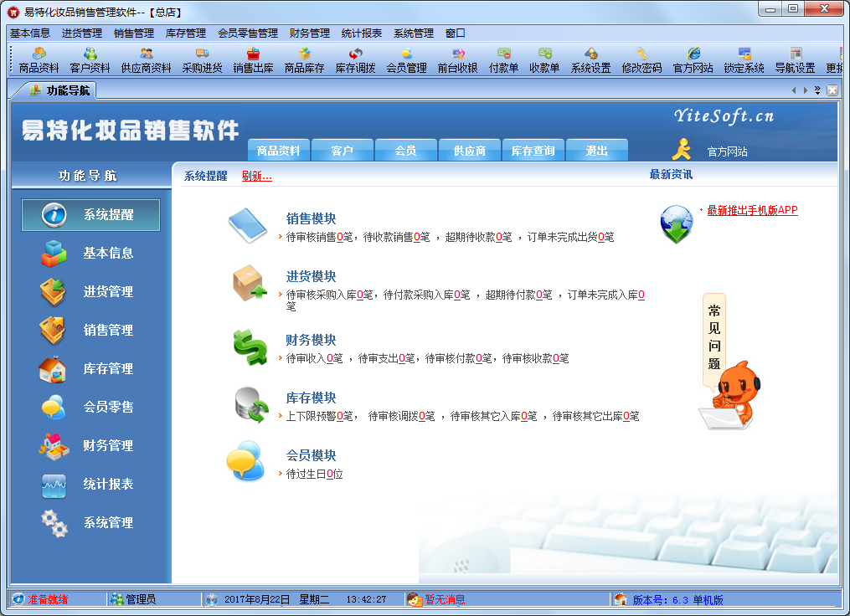Open the 库存管理 menu
Viewport: 850px width, 616px height.
186,33
